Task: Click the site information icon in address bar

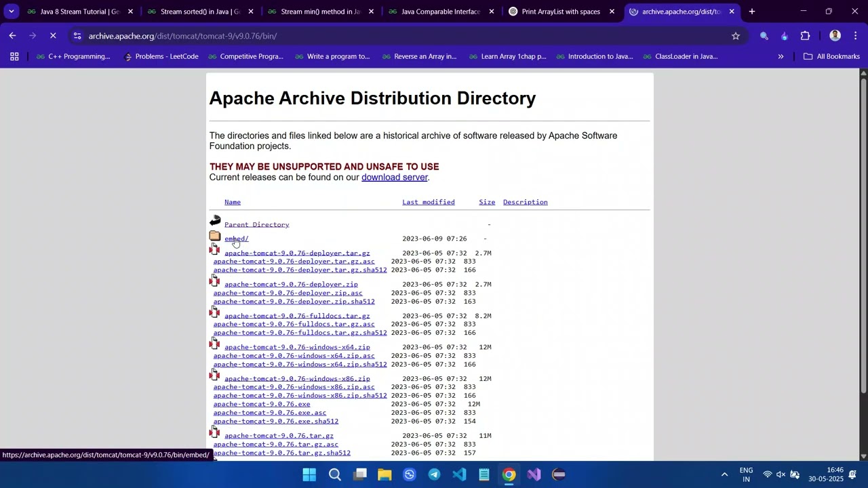Action: pyautogui.click(x=77, y=36)
